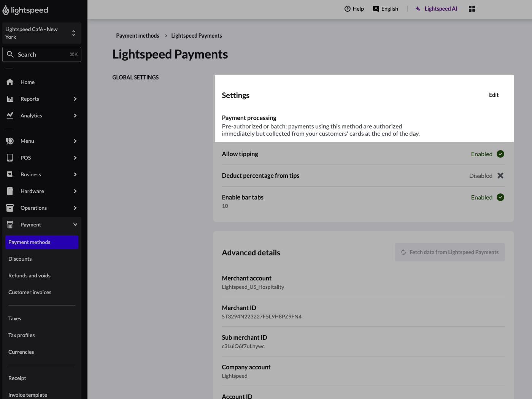Click the Payment terminal icon
This screenshot has height=399, width=532.
(10, 225)
